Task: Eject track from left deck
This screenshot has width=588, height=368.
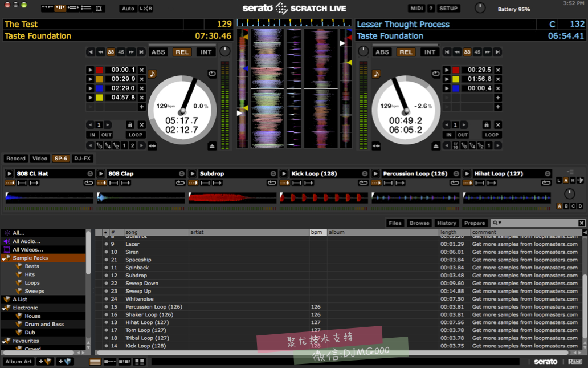Action: click(x=212, y=146)
